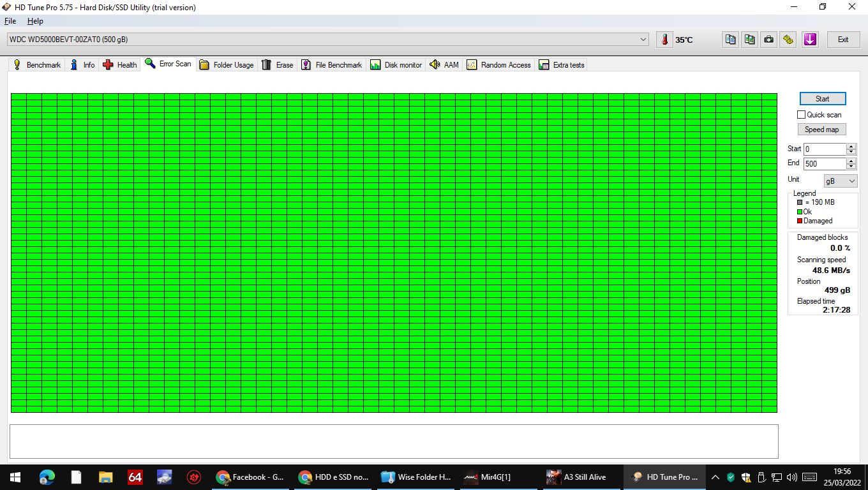
Task: Open the File Benchmark tab
Action: coord(332,65)
